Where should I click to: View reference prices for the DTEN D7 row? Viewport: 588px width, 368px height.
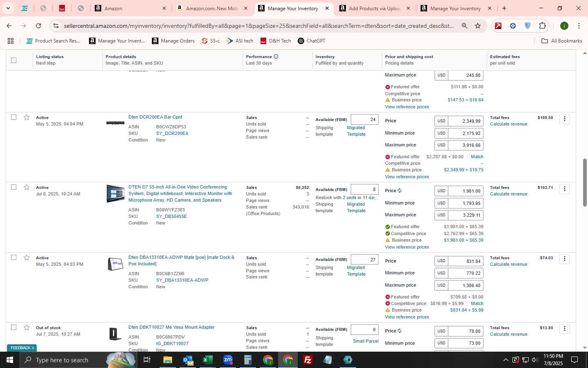click(407, 247)
